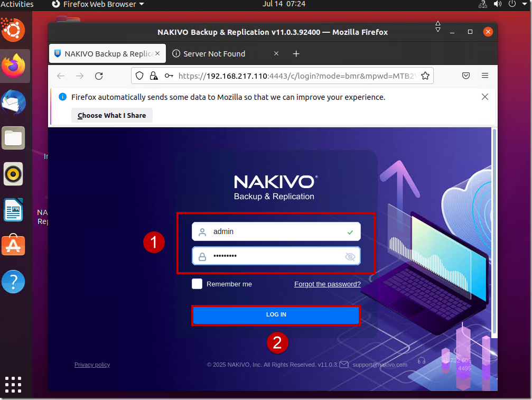Go back to the previous page
532x400 pixels.
(61, 76)
